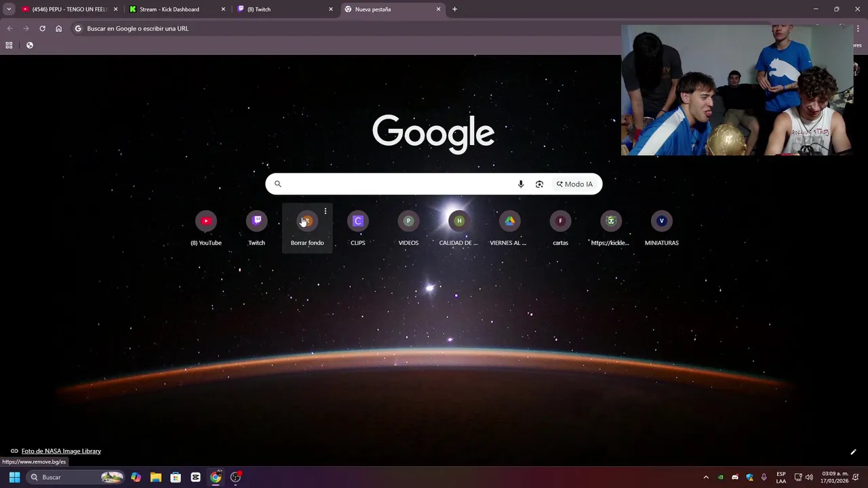Open Microsoft Store from the taskbar
Viewport: 868px width, 488px height.
pos(176,477)
